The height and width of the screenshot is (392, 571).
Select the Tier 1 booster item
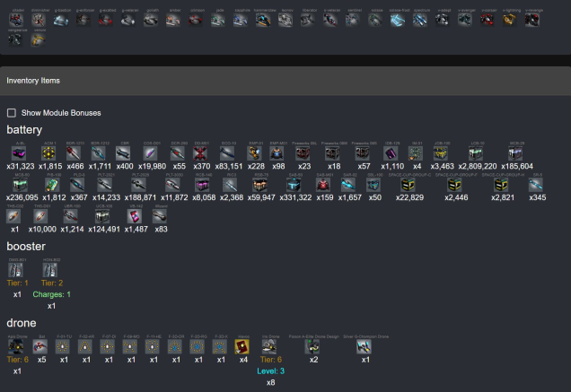pyautogui.click(x=16, y=270)
